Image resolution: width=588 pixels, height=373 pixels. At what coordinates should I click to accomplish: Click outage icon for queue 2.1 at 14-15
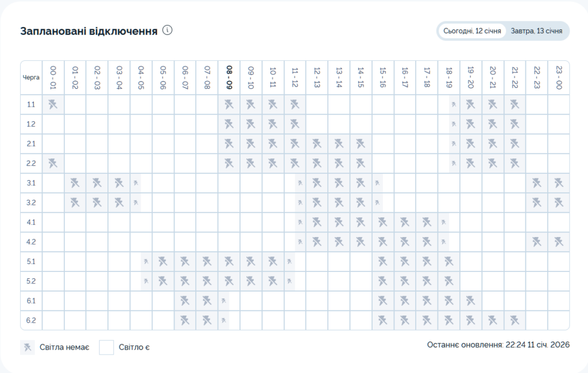click(x=361, y=143)
